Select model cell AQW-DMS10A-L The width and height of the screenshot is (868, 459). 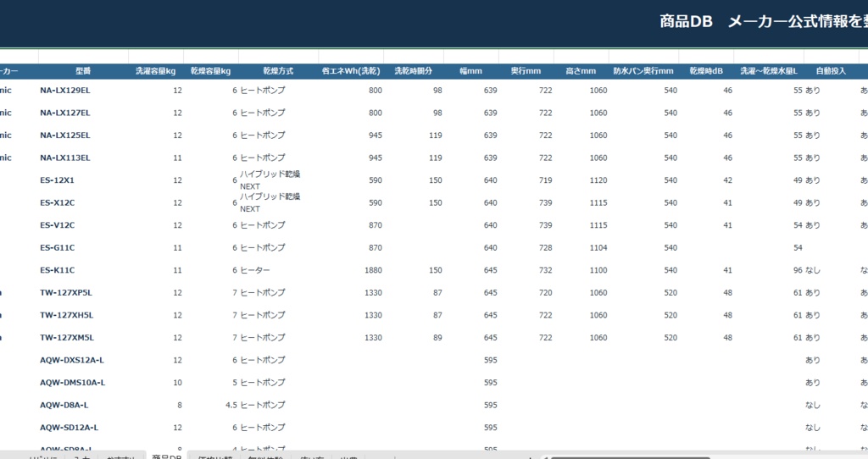(73, 383)
